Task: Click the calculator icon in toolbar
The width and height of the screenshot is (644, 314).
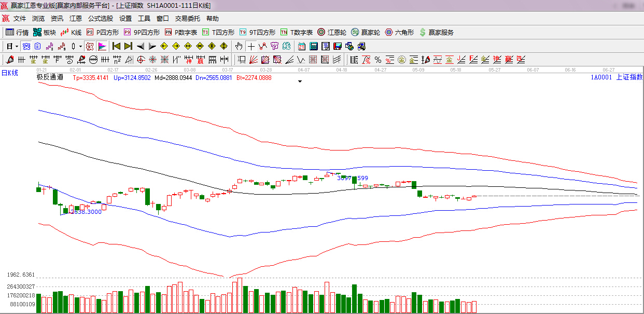Action: (x=314, y=46)
